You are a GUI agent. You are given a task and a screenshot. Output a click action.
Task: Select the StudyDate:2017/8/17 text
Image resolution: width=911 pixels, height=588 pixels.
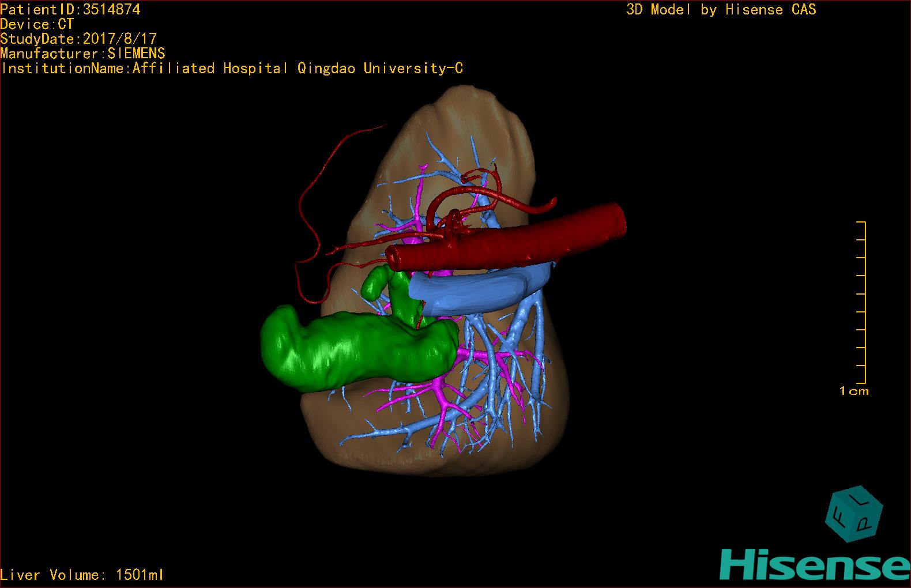[x=78, y=39]
